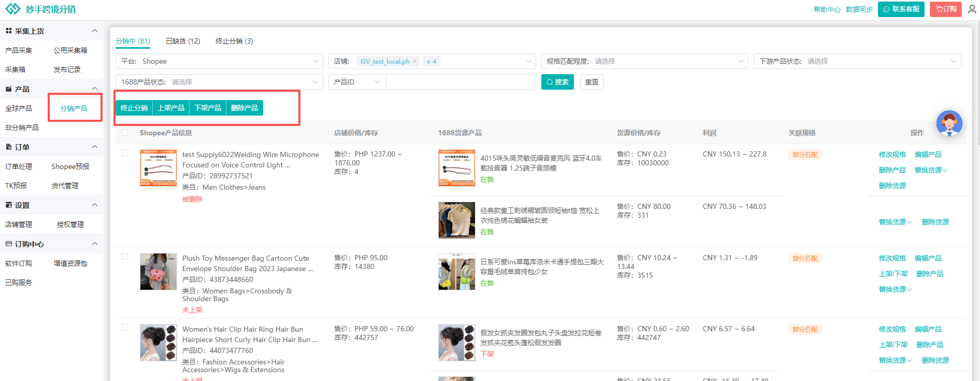Collapse the 订购中心 sidebar section
Image resolution: width=980 pixels, height=381 pixels.
[95, 244]
